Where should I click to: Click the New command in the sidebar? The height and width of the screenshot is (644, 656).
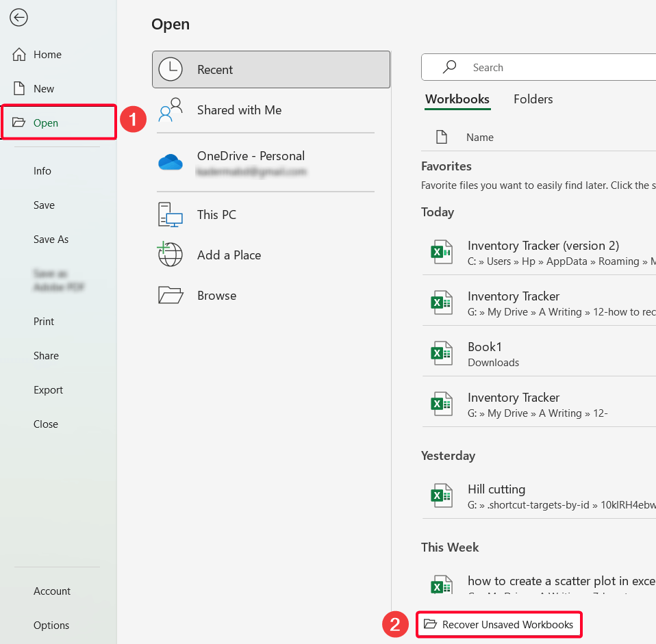point(44,88)
